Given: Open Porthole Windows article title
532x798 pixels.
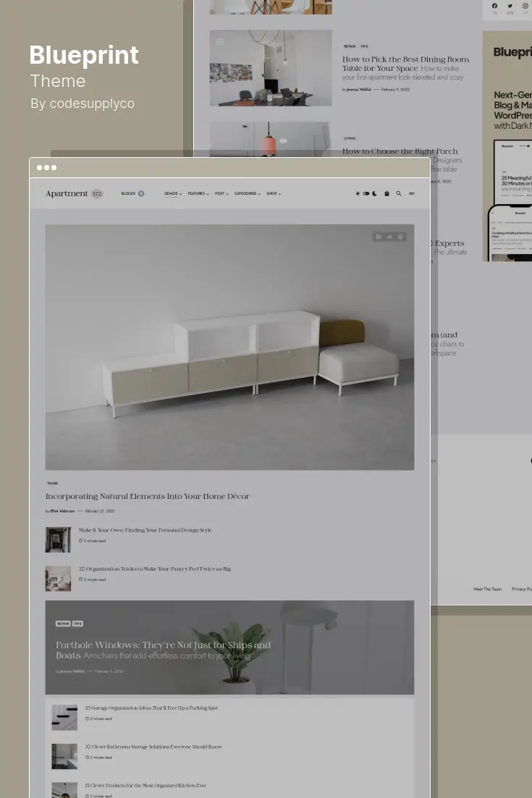Looking at the screenshot, I should coord(164,650).
